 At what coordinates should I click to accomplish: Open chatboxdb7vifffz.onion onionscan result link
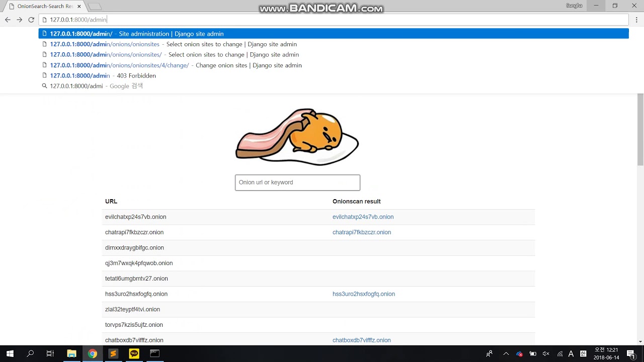tap(362, 340)
